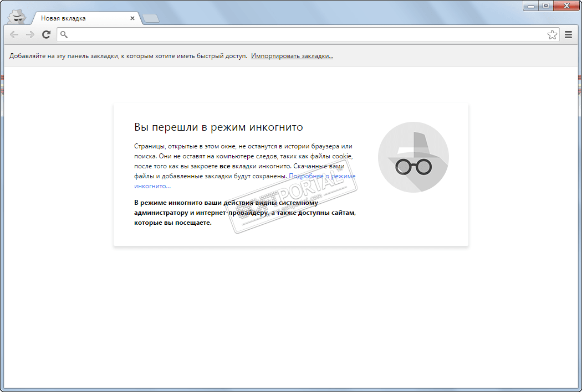Minimize the browser window
The height and width of the screenshot is (392, 582).
click(531, 6)
